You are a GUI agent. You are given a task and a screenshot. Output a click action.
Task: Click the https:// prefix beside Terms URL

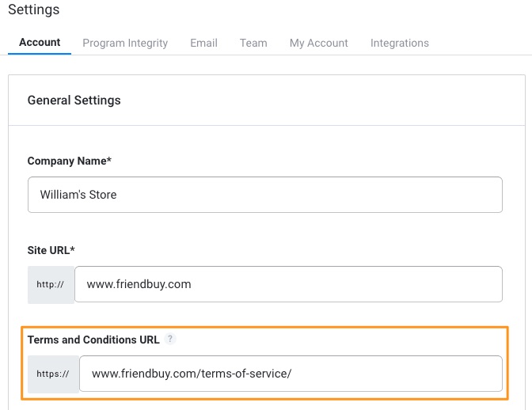[x=53, y=374]
